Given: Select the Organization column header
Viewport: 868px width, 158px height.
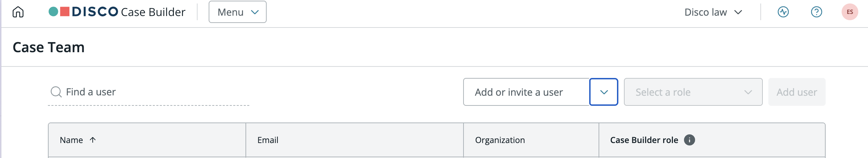Looking at the screenshot, I should click(x=500, y=140).
